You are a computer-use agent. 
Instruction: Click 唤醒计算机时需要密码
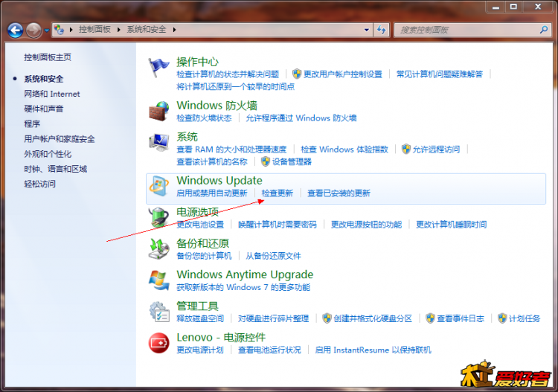click(x=278, y=225)
